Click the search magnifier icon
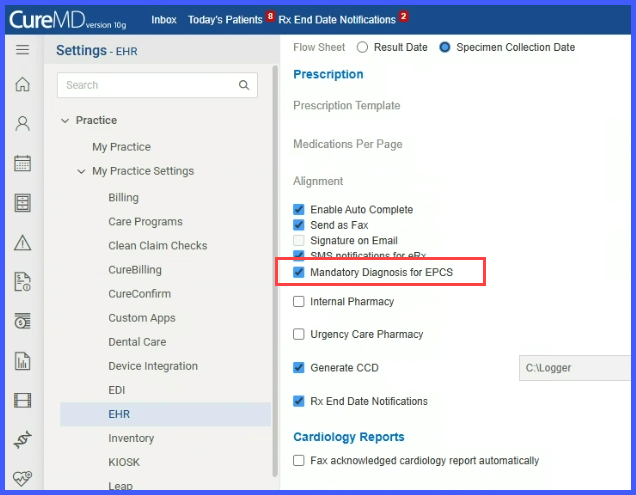Screen dimensions: 636x495 click(x=244, y=85)
